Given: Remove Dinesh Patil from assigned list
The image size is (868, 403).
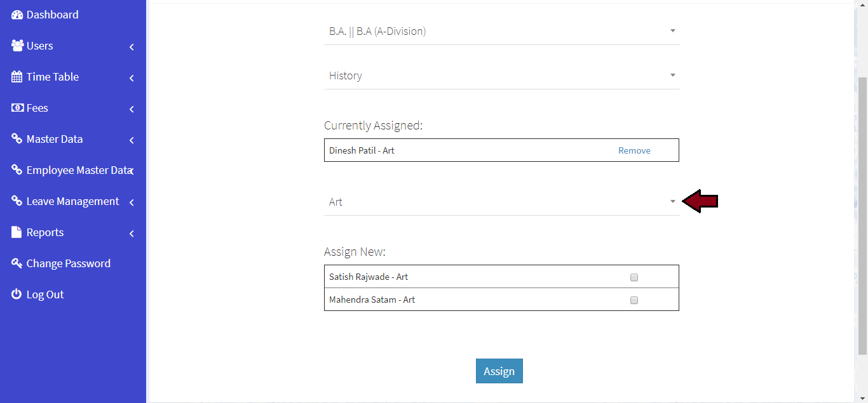Looking at the screenshot, I should click(634, 150).
